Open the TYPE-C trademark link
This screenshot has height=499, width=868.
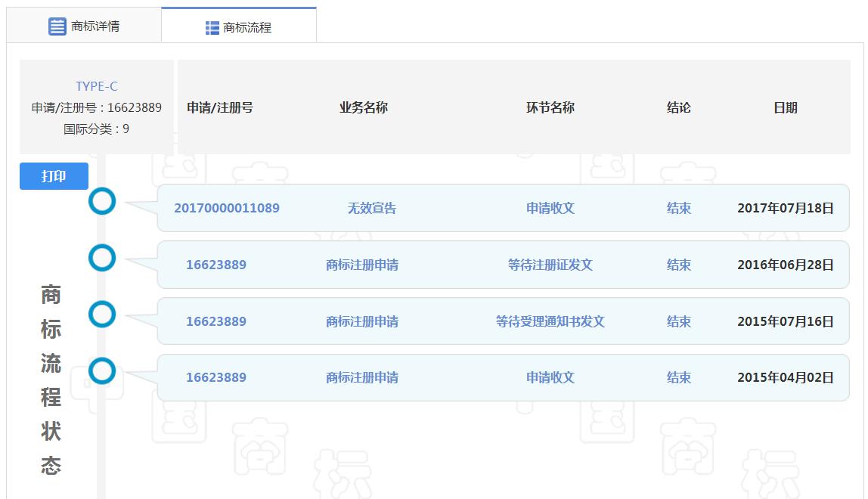click(x=96, y=86)
